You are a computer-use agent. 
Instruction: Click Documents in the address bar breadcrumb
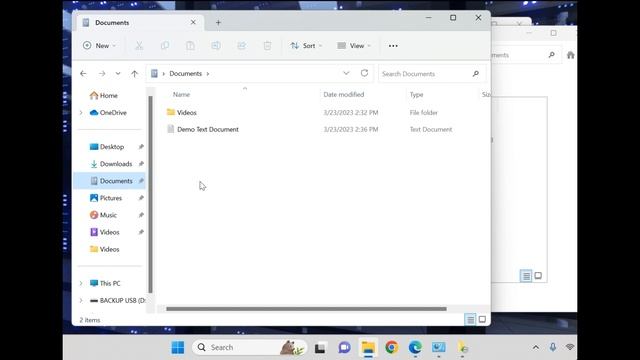click(186, 73)
